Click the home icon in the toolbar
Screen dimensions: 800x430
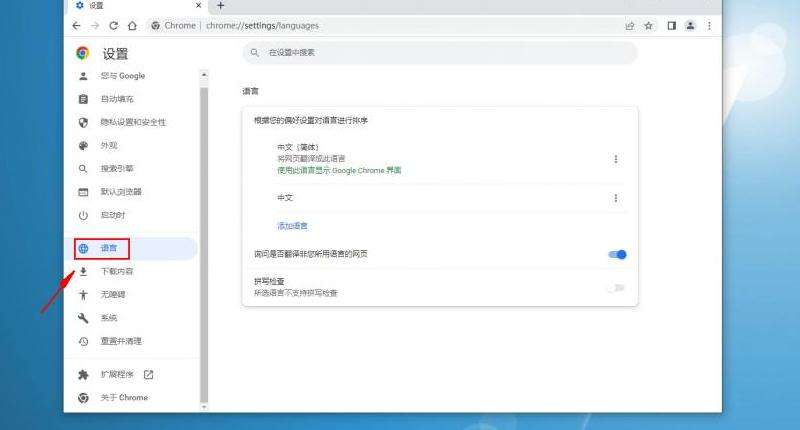(133, 25)
